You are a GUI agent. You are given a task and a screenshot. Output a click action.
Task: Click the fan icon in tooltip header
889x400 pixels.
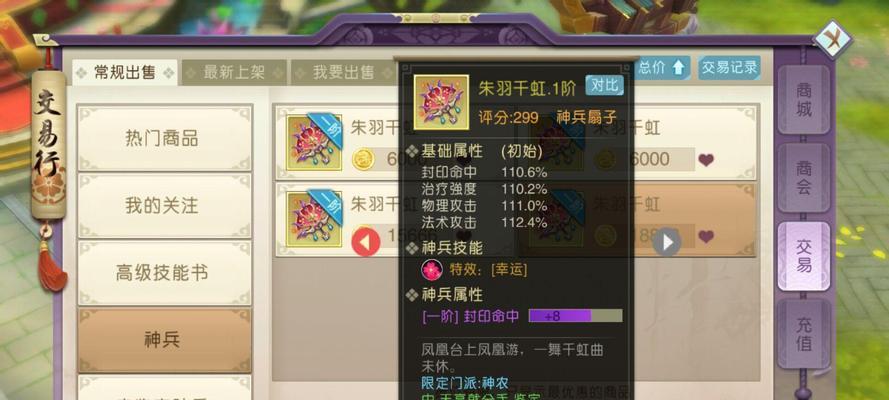click(x=441, y=102)
